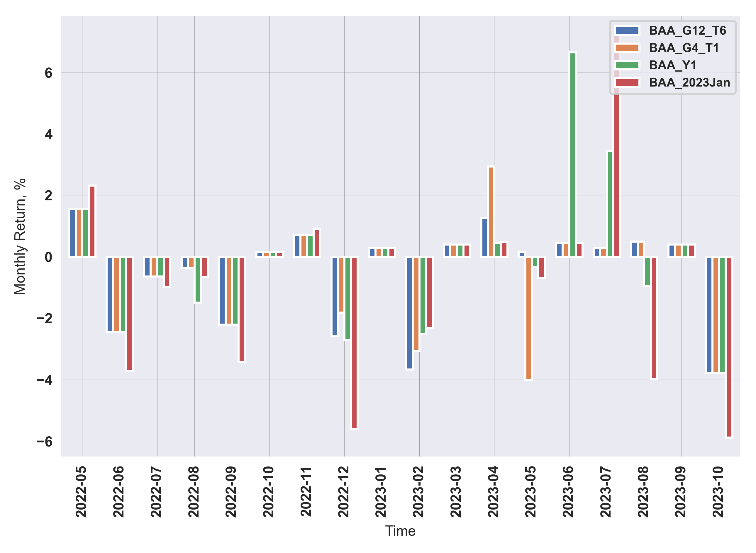This screenshot has width=756, height=553.
Task: Click the green BAA_Y1 legend swatch
Action: [x=627, y=65]
